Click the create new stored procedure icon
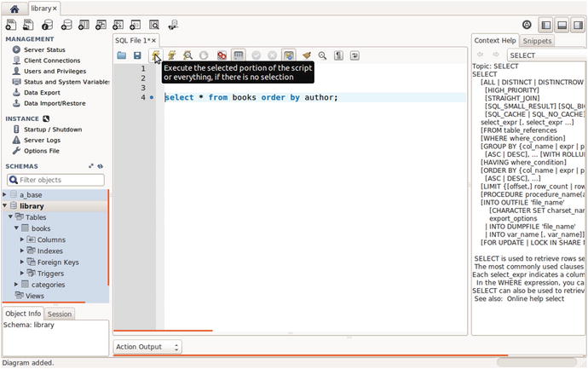The image size is (588, 369). pos(118,25)
